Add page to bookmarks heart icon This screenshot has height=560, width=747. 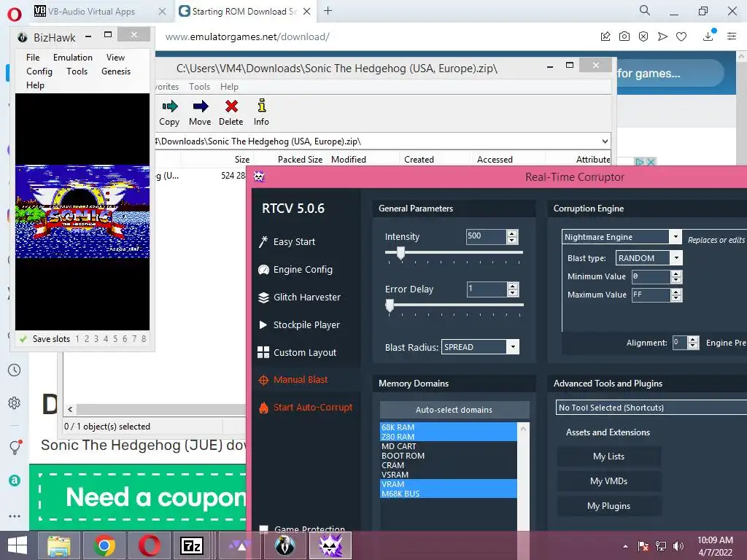(x=681, y=36)
